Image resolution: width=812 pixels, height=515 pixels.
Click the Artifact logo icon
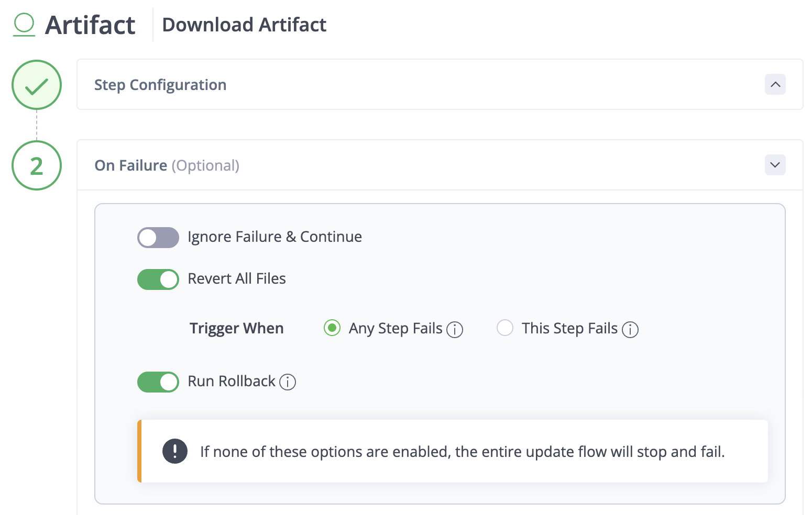click(x=24, y=25)
